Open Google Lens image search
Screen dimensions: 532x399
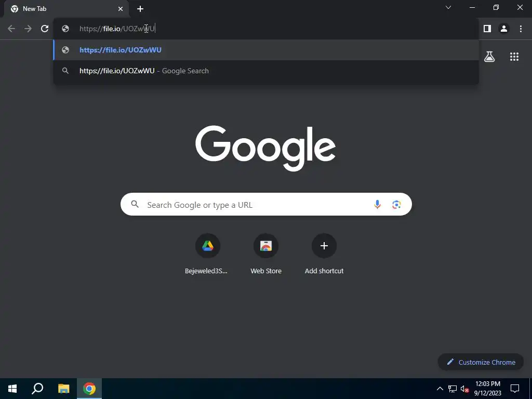(x=396, y=204)
